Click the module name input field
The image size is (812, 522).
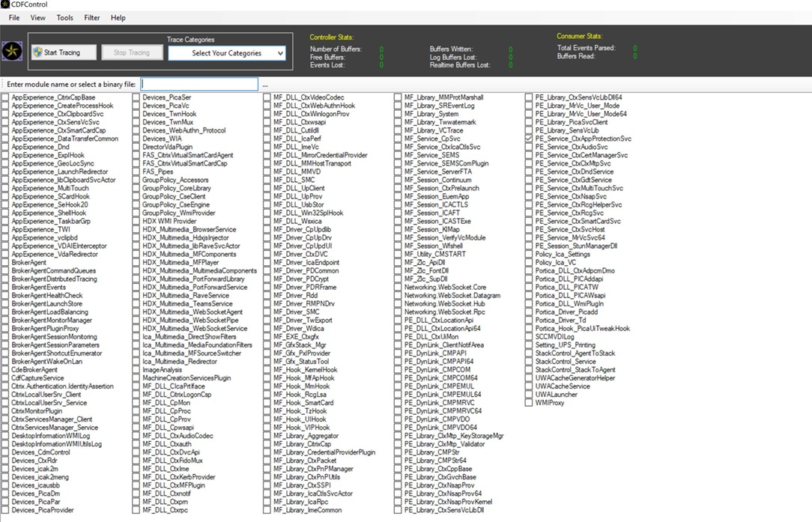tap(199, 84)
